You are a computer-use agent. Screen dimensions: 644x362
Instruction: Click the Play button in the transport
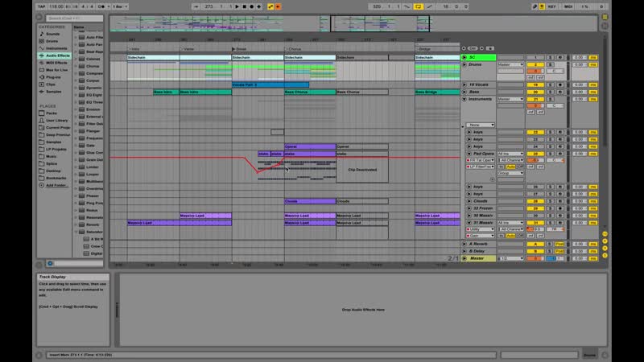pyautogui.click(x=237, y=6)
